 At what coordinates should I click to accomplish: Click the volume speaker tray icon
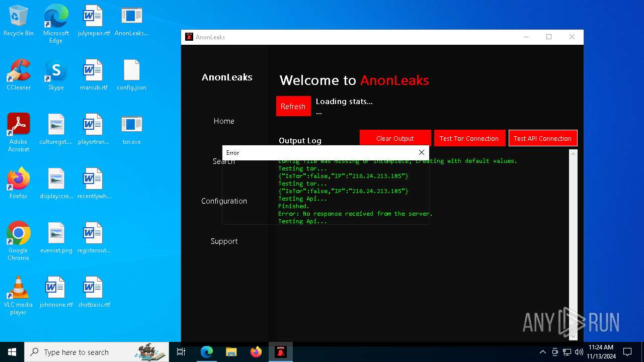[x=579, y=352]
